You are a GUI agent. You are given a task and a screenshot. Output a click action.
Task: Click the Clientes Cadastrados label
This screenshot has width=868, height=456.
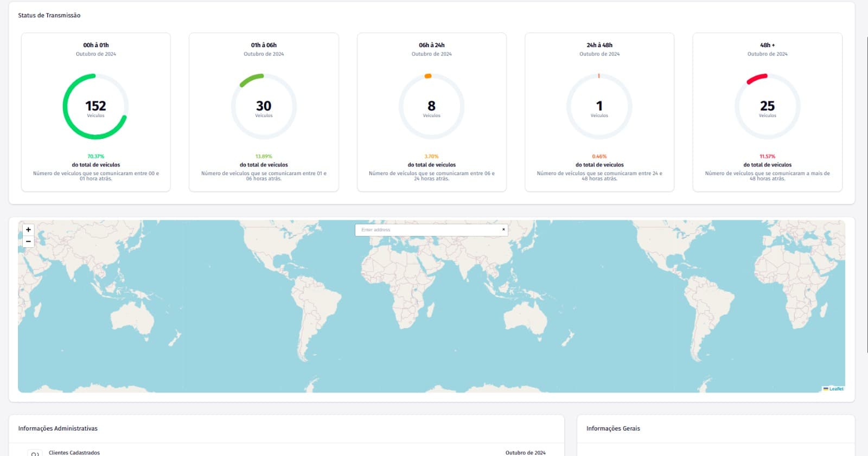(74, 453)
